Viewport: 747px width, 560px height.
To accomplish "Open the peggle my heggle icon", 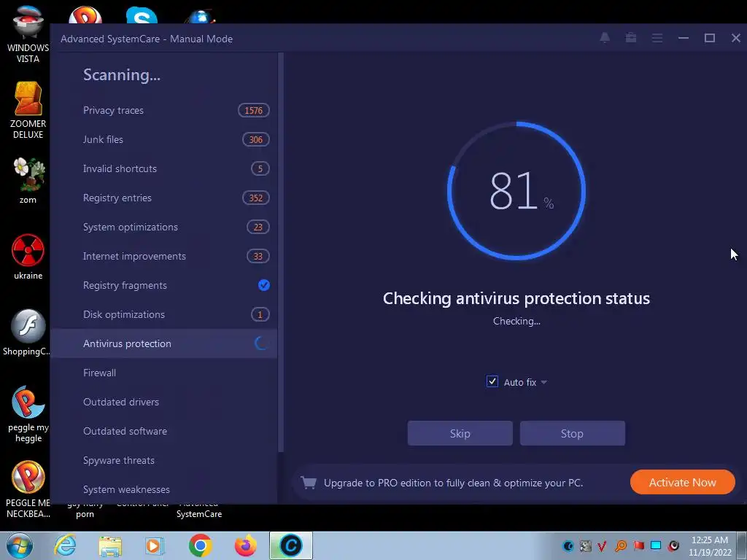I will (x=28, y=413).
